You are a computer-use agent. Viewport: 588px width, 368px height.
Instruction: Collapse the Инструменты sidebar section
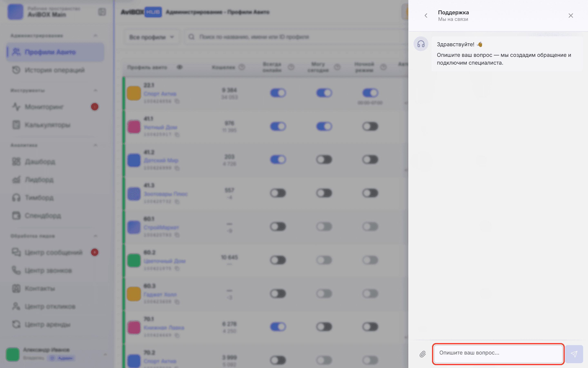tap(95, 91)
